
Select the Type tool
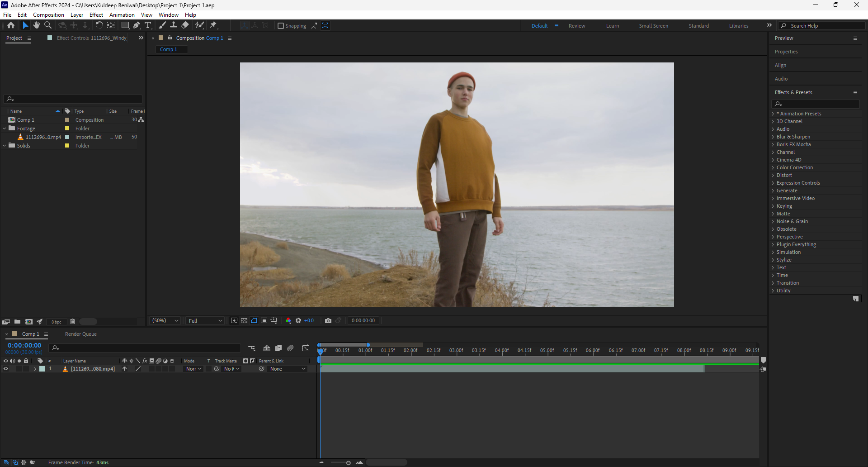[x=148, y=25]
